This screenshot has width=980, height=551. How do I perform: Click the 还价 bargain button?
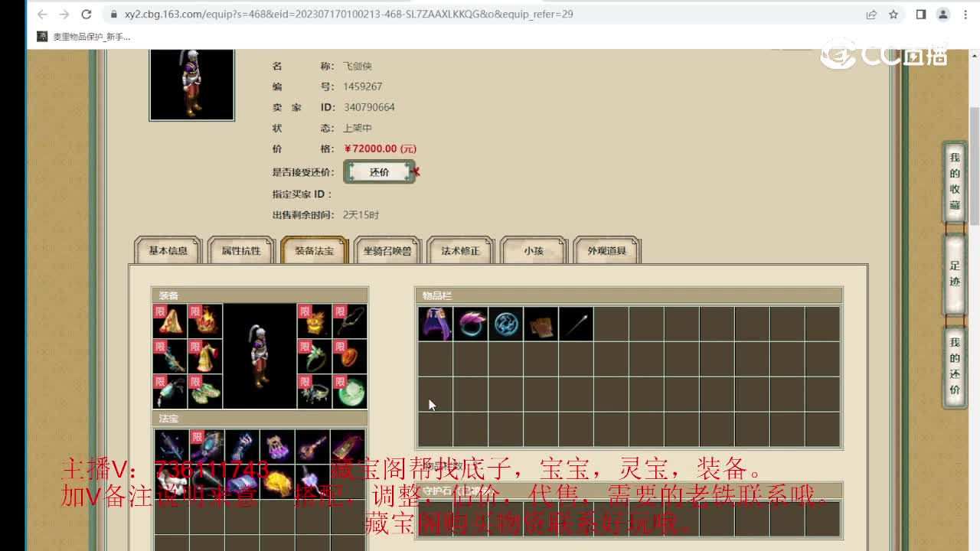click(379, 172)
